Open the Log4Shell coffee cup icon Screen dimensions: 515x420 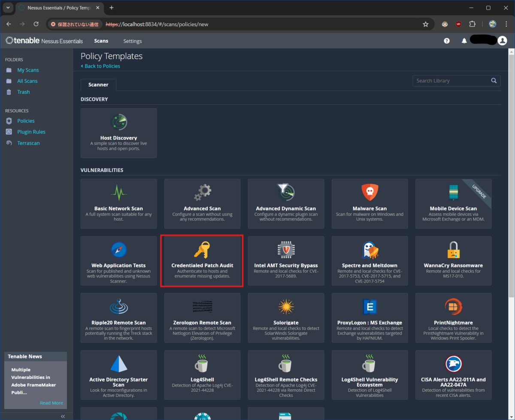click(202, 363)
